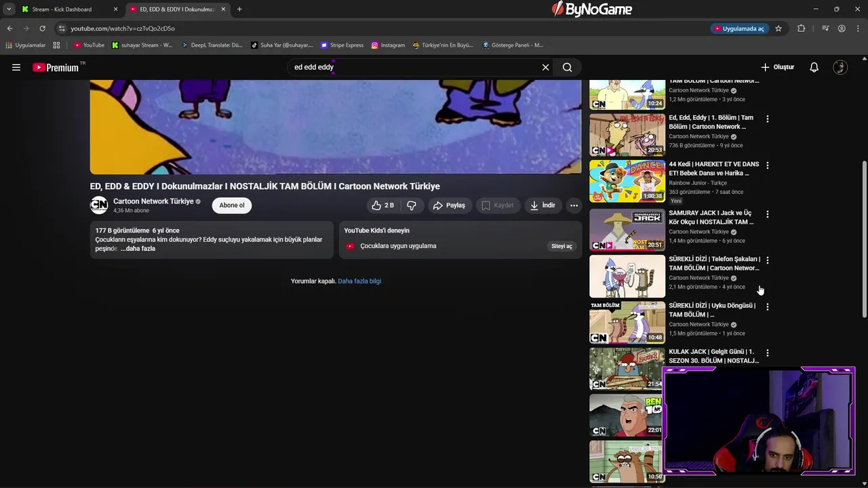Close the Kick Dashboard tab
The image size is (868, 488).
pyautogui.click(x=115, y=9)
